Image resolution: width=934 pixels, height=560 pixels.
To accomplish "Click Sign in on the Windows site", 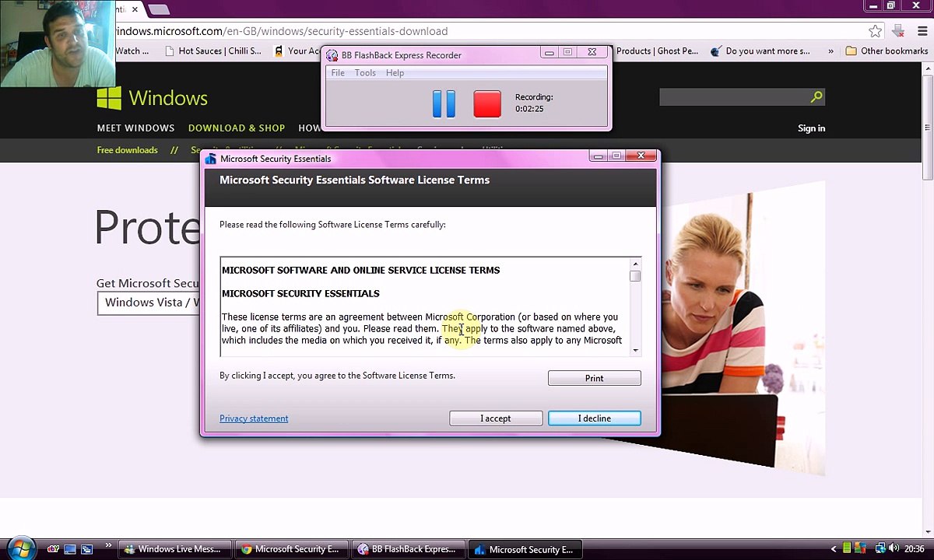I will point(811,128).
